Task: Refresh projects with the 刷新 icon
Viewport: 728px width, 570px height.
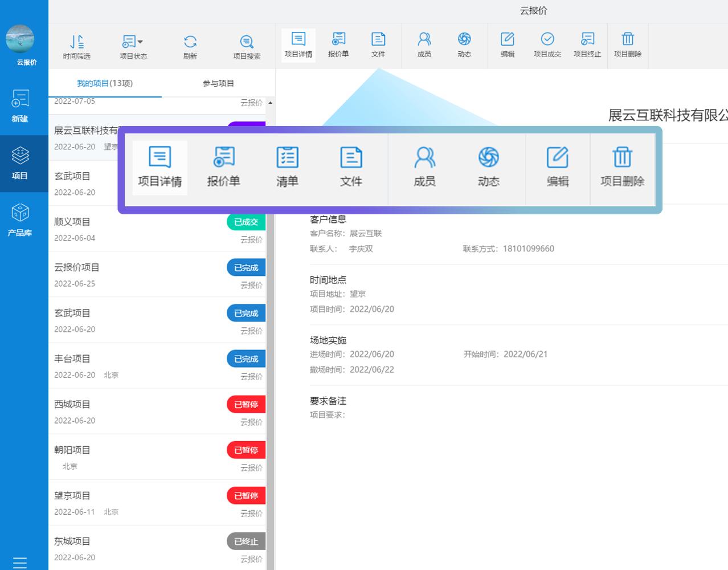Action: click(190, 46)
